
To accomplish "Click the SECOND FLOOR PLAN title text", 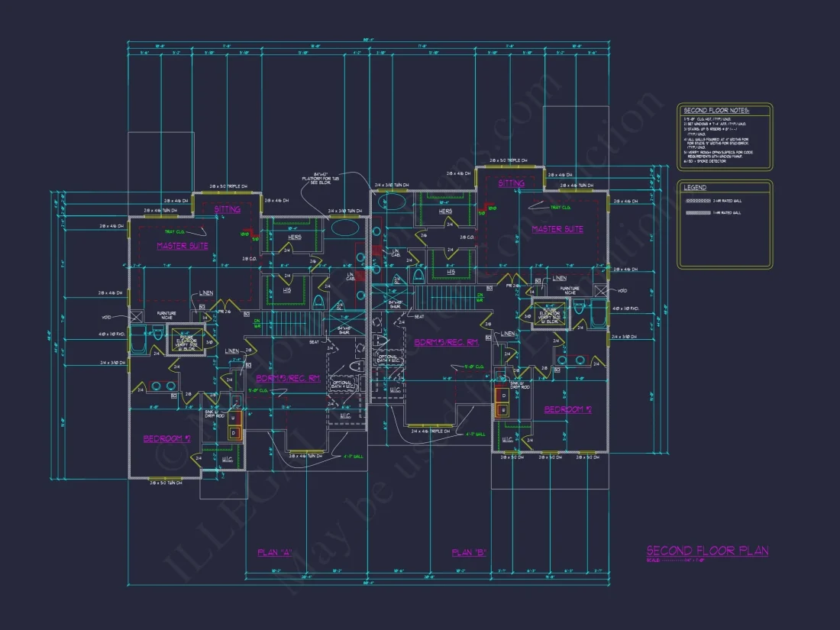I will pyautogui.click(x=707, y=551).
